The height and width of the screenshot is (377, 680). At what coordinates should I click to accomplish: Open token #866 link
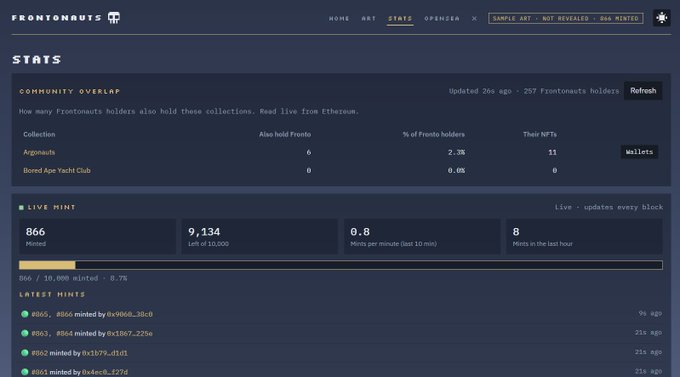64,314
